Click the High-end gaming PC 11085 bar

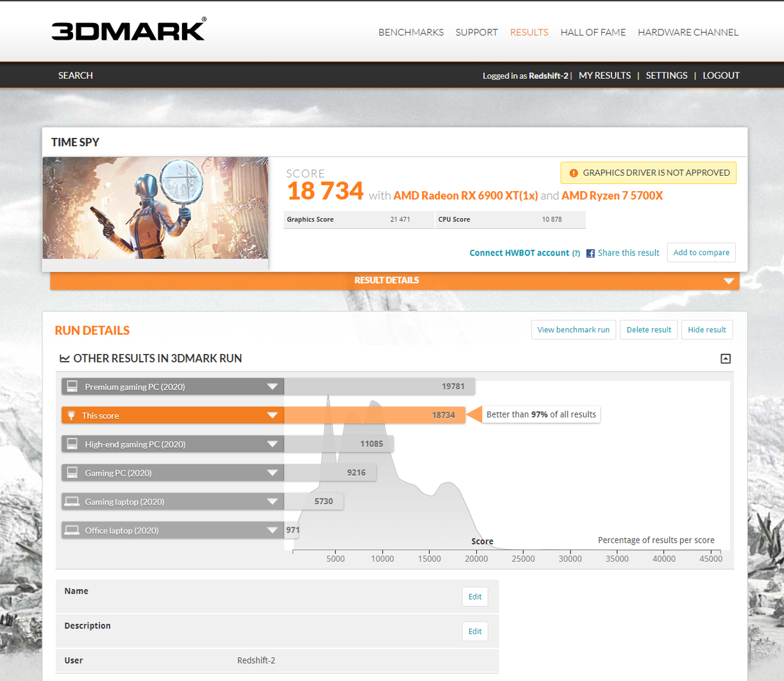(339, 444)
